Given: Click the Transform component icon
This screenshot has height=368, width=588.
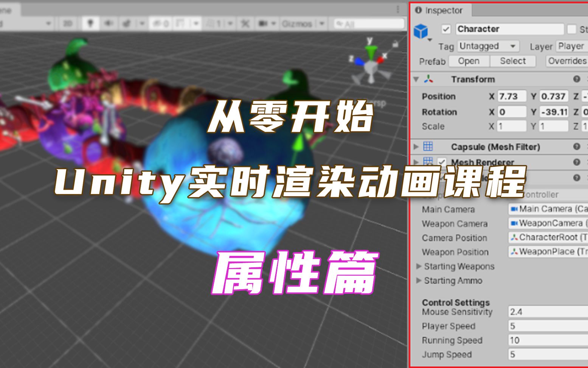Looking at the screenshot, I should point(428,79).
